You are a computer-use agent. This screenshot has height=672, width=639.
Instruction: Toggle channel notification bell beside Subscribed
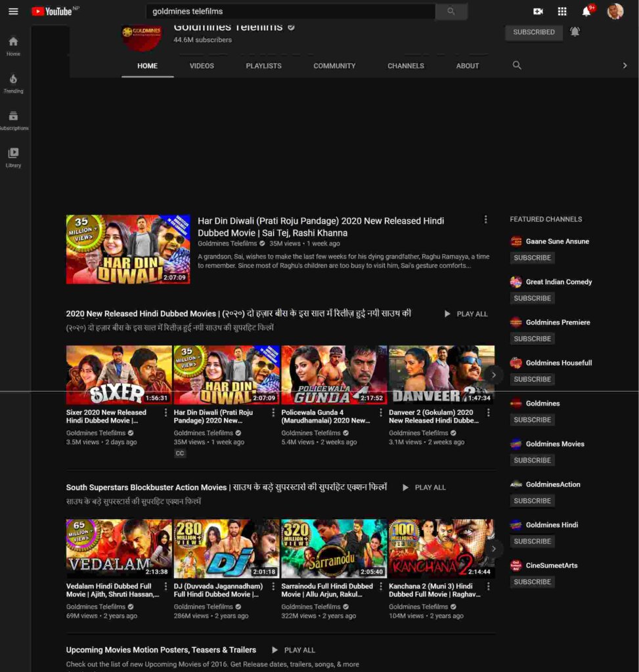[x=575, y=31]
